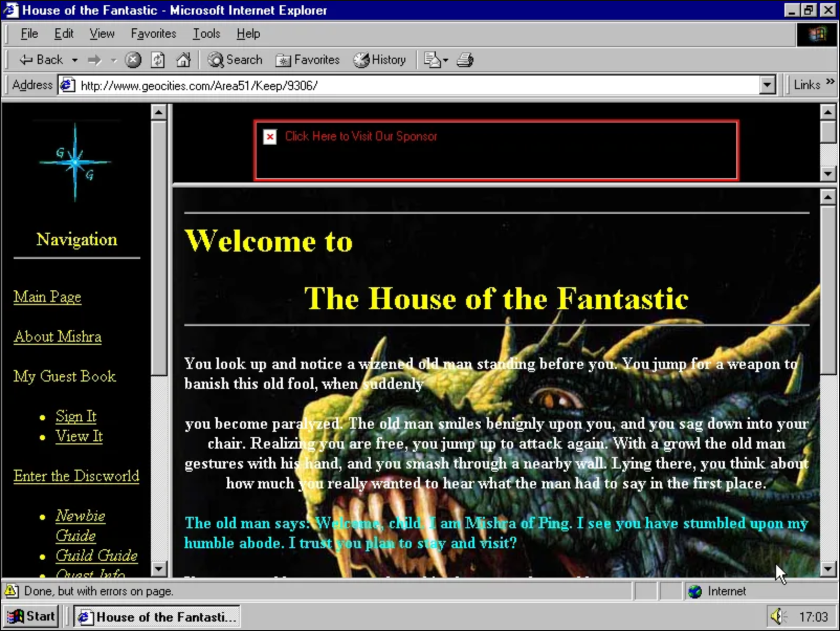Open the Search pane from toolbar
The width and height of the screenshot is (840, 631).
tap(235, 60)
